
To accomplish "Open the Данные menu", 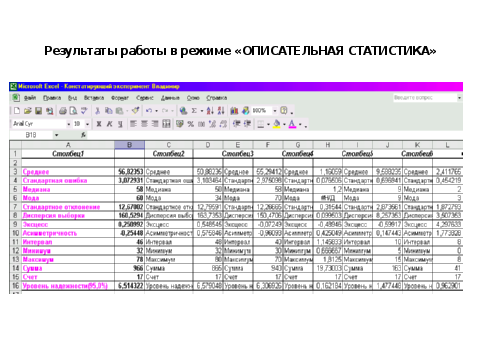I will [170, 98].
